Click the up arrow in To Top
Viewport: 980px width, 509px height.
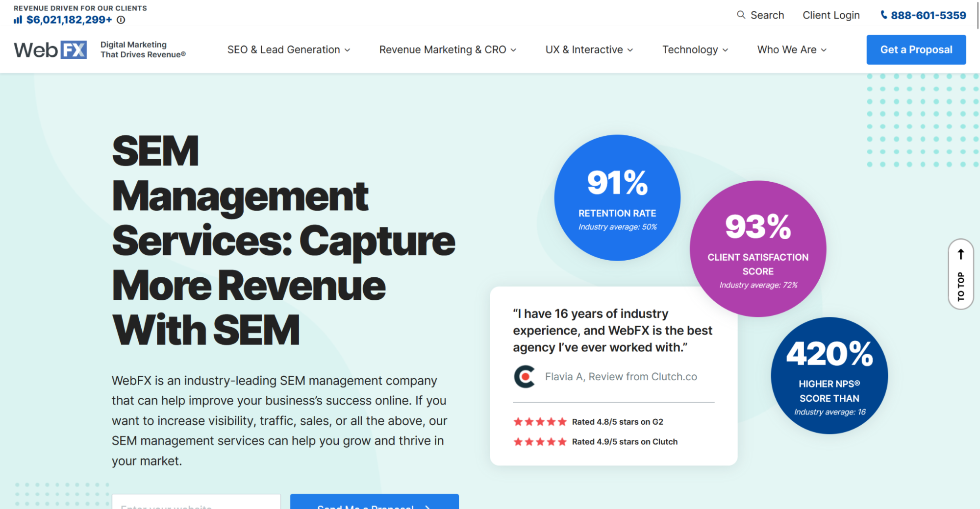961,254
